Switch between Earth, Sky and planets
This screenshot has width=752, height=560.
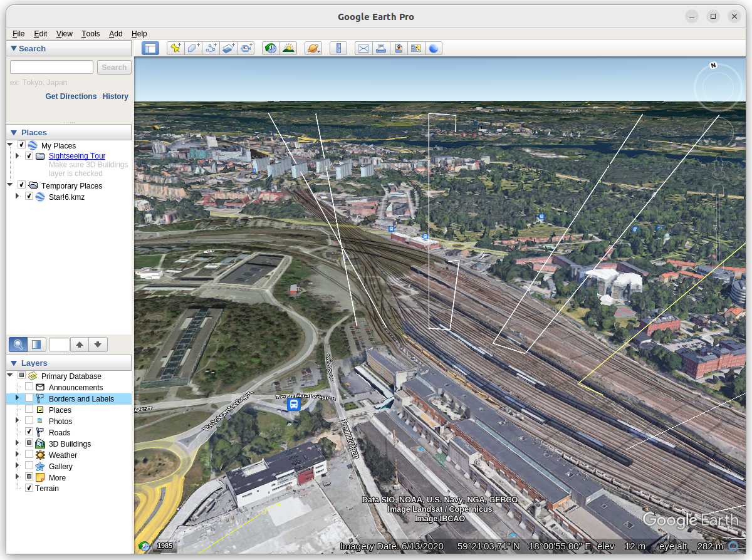point(313,48)
